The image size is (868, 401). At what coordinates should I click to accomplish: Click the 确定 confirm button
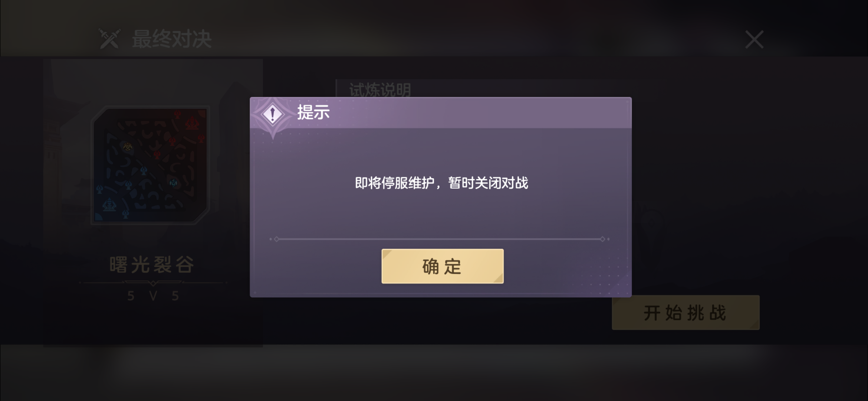pyautogui.click(x=442, y=266)
